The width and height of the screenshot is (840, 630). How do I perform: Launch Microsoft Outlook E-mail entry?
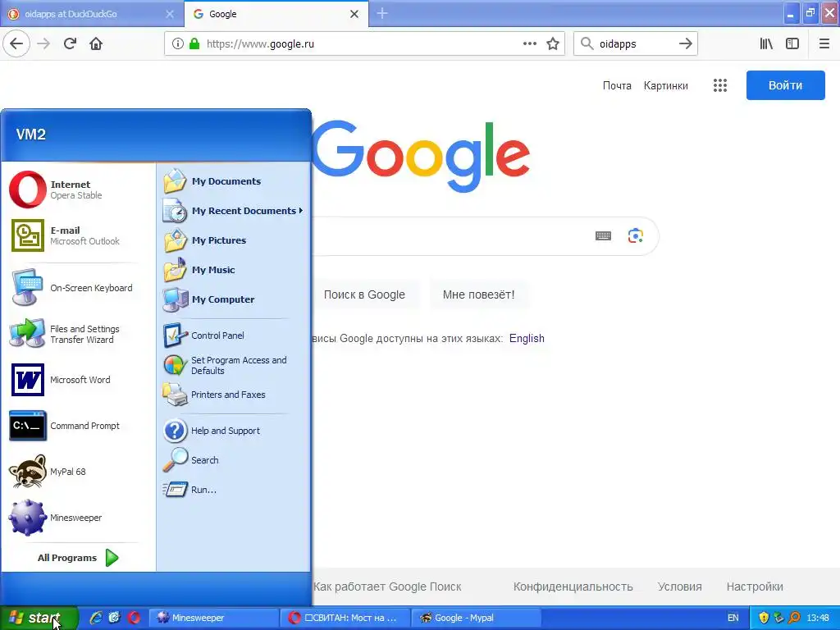[78, 235]
